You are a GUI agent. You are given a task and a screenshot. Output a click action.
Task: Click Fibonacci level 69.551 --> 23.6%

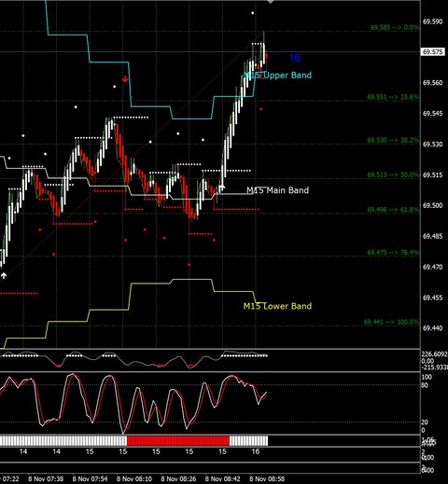tap(393, 97)
